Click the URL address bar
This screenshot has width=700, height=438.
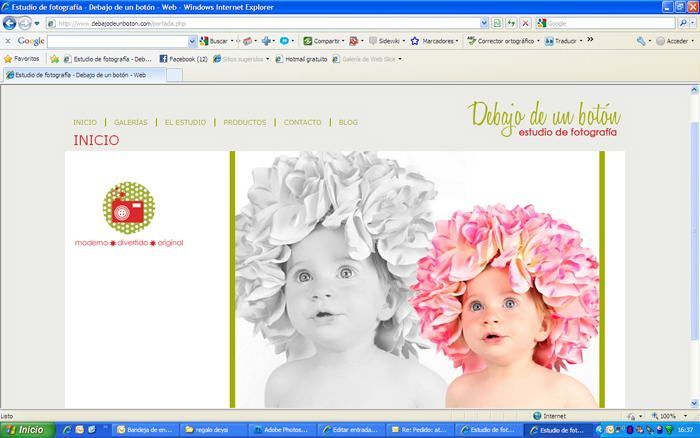pos(262,23)
